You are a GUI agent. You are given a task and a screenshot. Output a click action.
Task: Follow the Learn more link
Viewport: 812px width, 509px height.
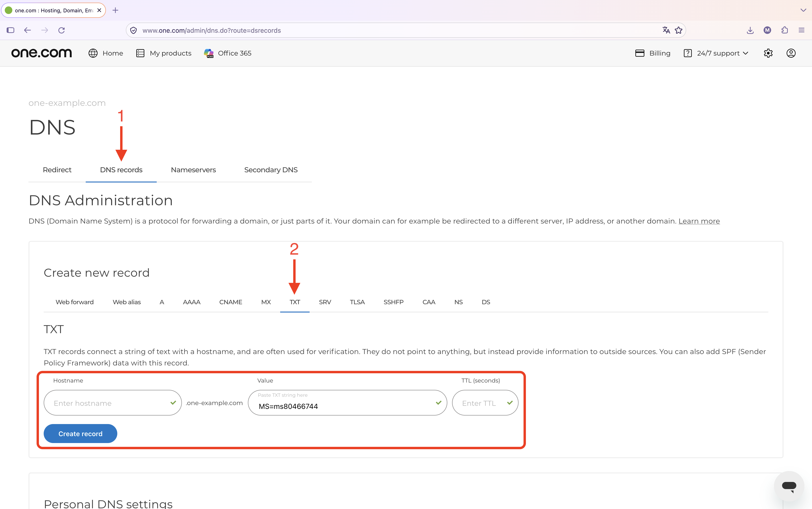[x=699, y=221]
